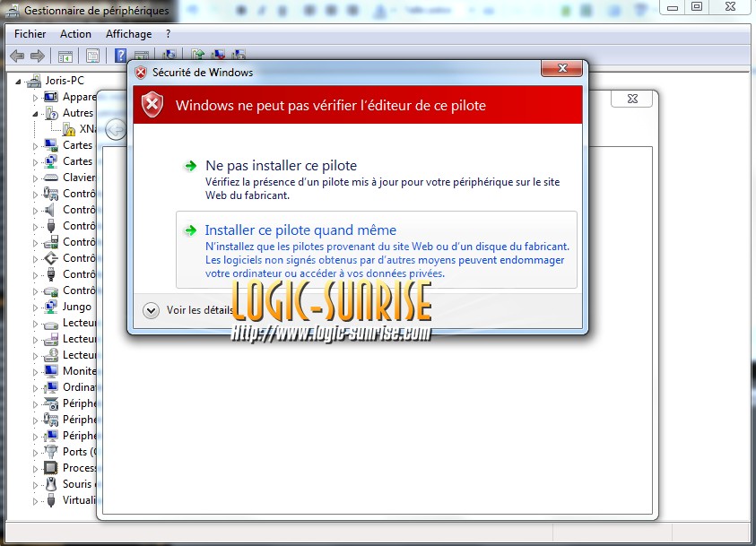Choose Ne pas installer ce pilote

tap(376, 179)
